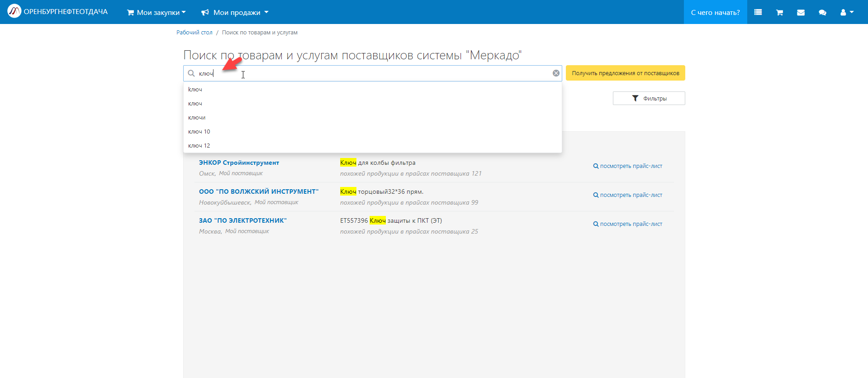
Task: Select the 'ключ 12' suggestion
Action: pos(199,146)
